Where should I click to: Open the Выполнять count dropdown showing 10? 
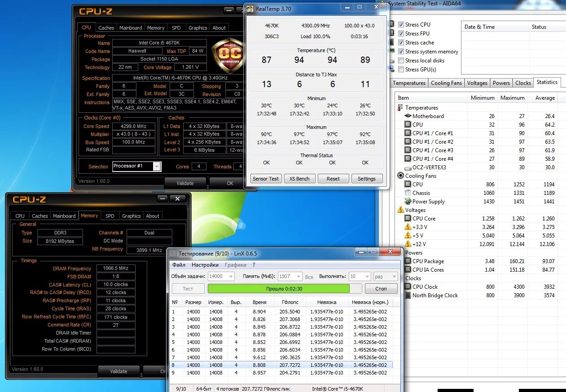coord(367,277)
